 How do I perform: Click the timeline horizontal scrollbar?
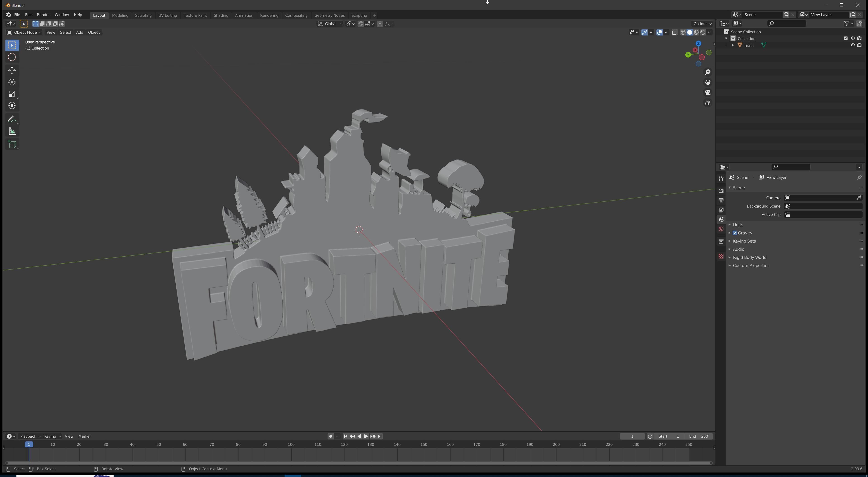click(359, 463)
